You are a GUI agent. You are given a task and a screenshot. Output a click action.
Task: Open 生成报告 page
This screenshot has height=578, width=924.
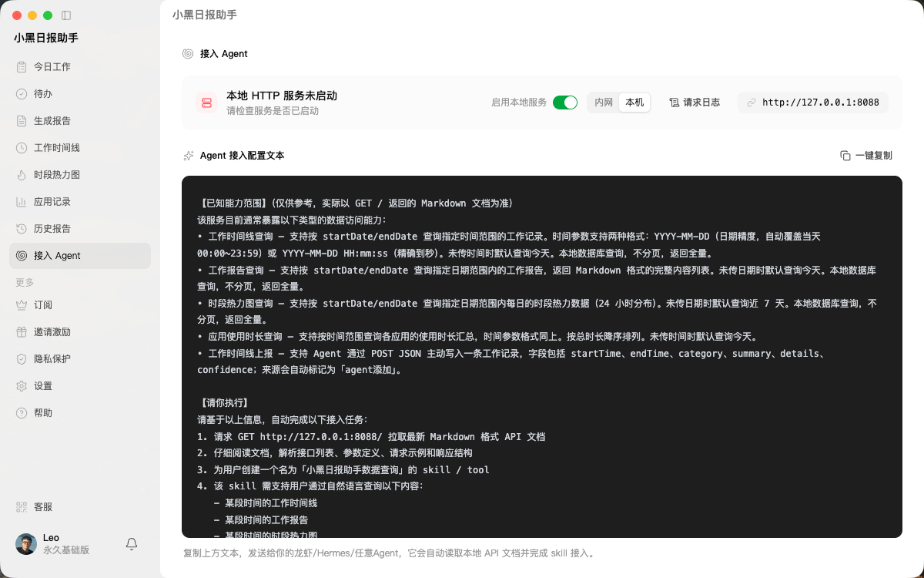[80, 121]
